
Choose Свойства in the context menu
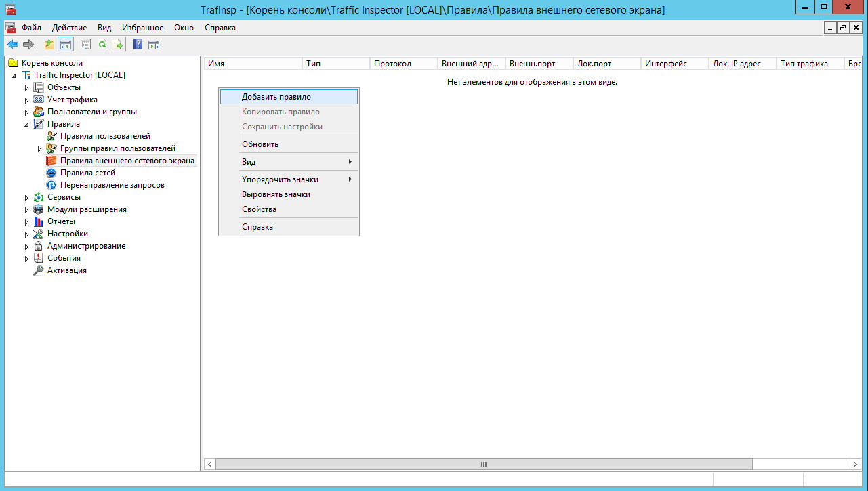click(289, 209)
